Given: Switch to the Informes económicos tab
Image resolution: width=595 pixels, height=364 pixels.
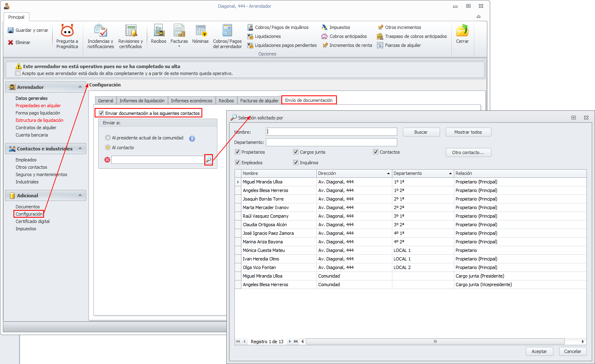Looking at the screenshot, I should 191,101.
